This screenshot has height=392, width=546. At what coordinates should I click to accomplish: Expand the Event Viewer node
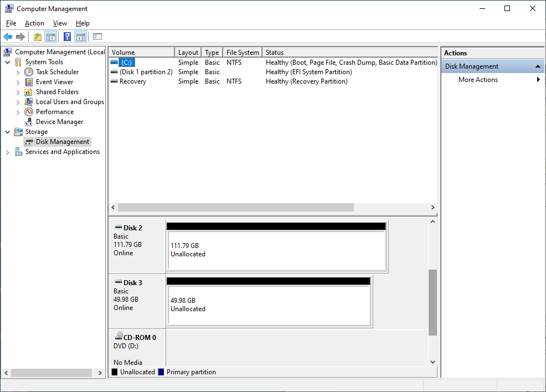pos(18,82)
